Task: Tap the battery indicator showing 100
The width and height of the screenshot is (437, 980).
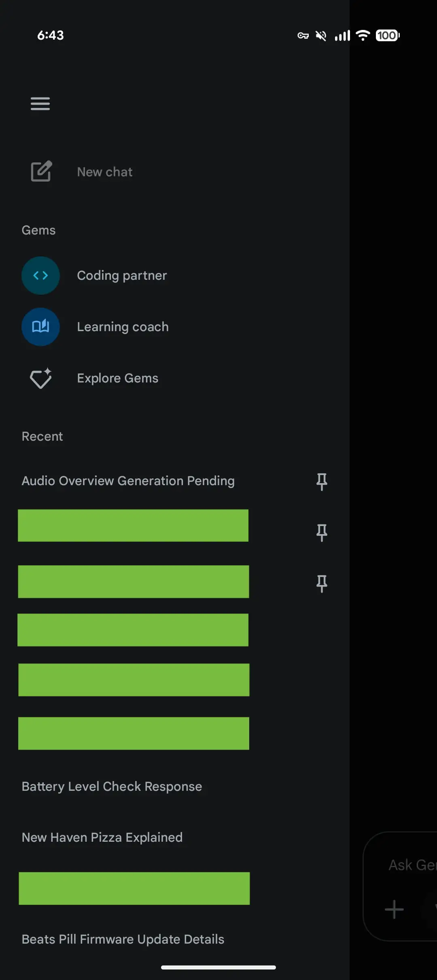Action: click(387, 36)
